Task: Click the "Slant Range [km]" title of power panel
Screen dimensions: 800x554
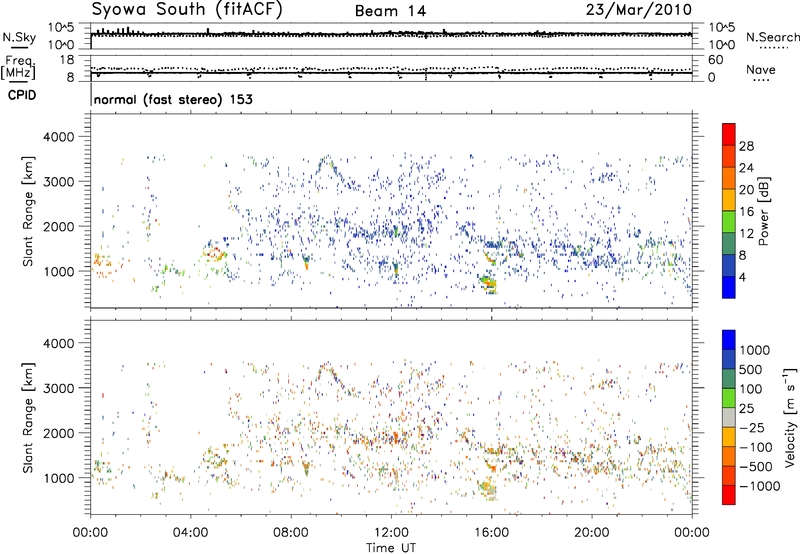Action: (28, 211)
